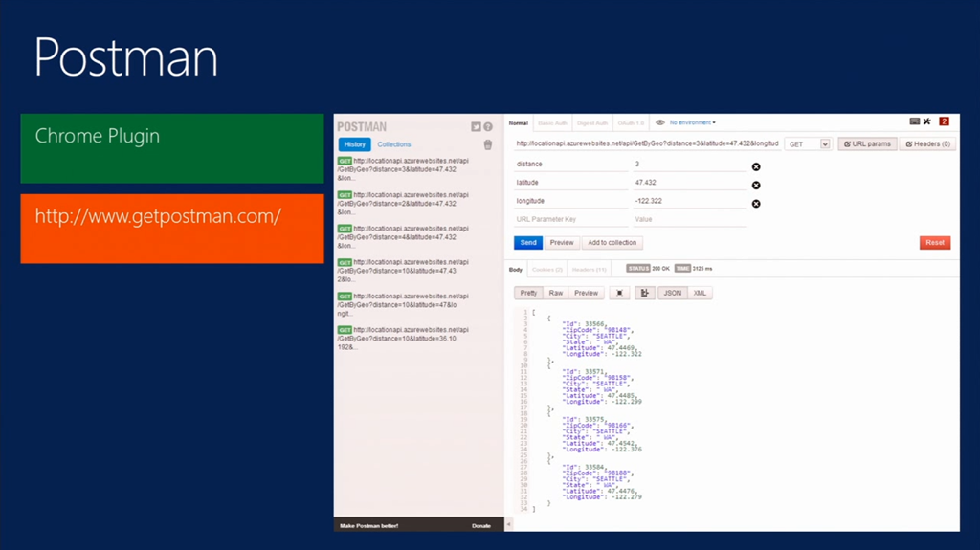Select the Normal auth tab

tap(518, 123)
